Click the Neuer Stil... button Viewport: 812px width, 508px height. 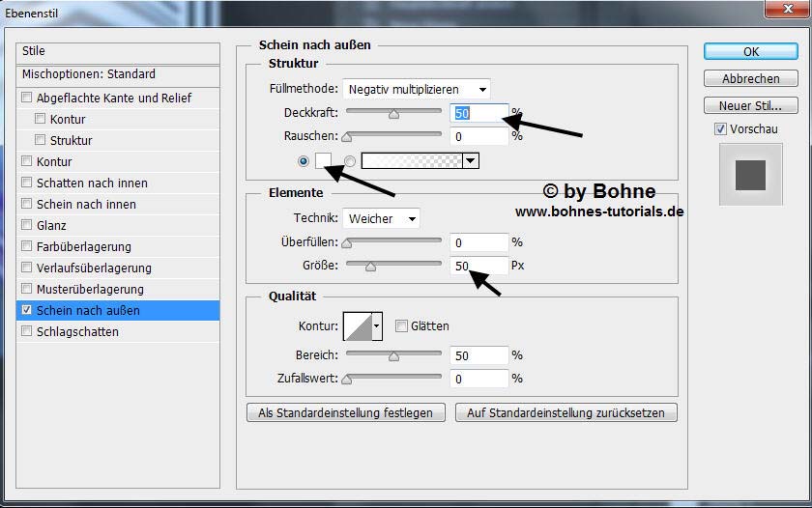point(750,105)
